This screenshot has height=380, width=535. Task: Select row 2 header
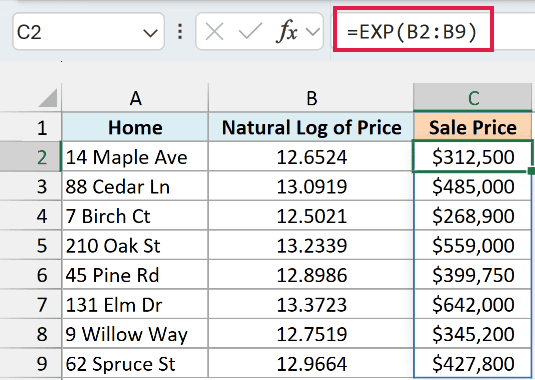coord(31,157)
